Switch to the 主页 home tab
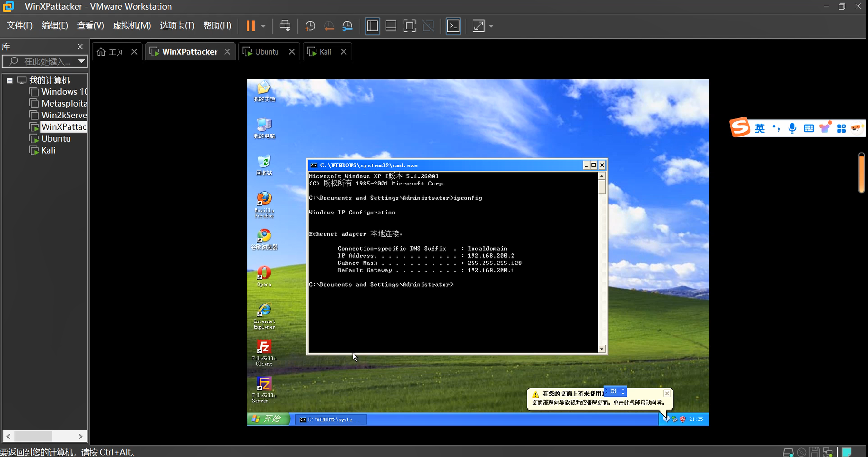 pyautogui.click(x=110, y=52)
